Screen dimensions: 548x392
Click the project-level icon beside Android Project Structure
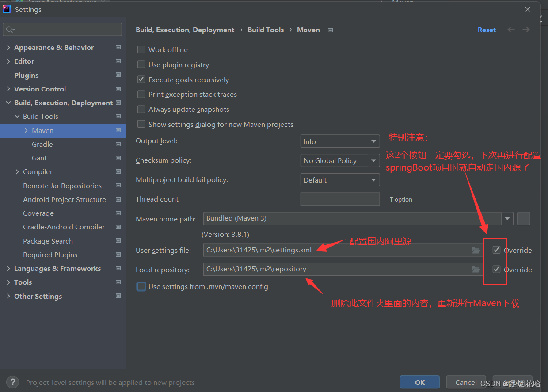pos(118,199)
